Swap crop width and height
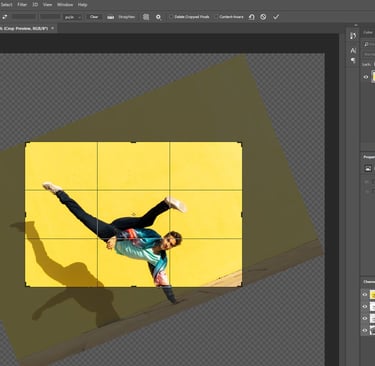The width and height of the screenshot is (375, 366). (5, 17)
